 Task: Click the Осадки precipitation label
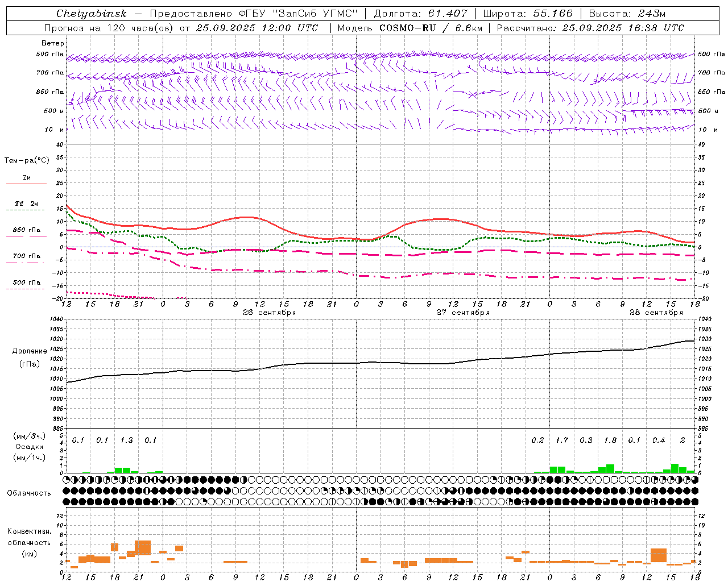click(29, 447)
